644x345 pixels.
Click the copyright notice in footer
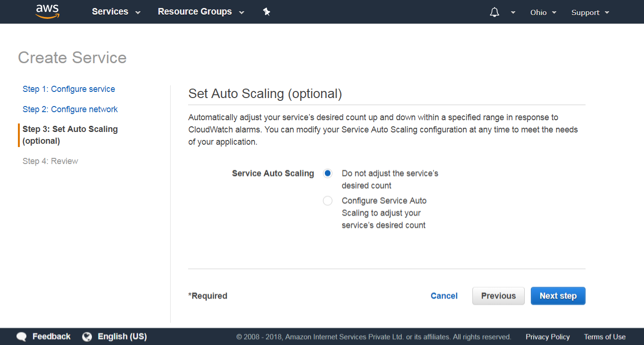pos(374,337)
